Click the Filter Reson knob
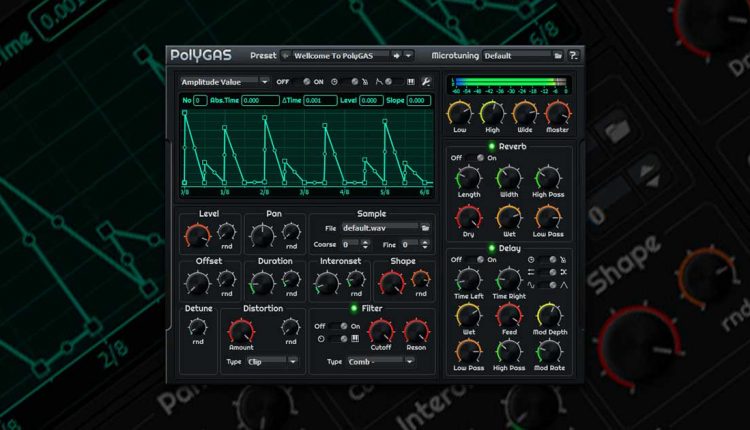 [416, 331]
